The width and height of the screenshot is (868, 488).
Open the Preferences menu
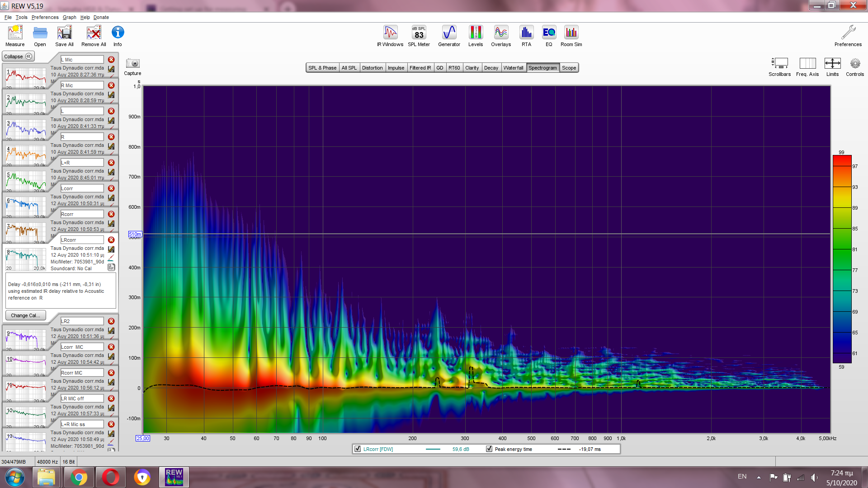[45, 17]
